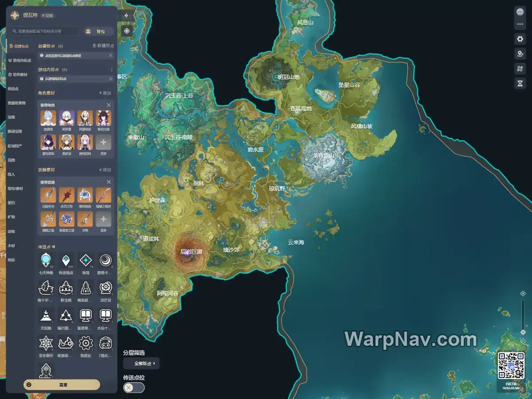This screenshot has height=399, width=532.
Task: Click the 背包 backpack button
Action: pyautogui.click(x=98, y=31)
